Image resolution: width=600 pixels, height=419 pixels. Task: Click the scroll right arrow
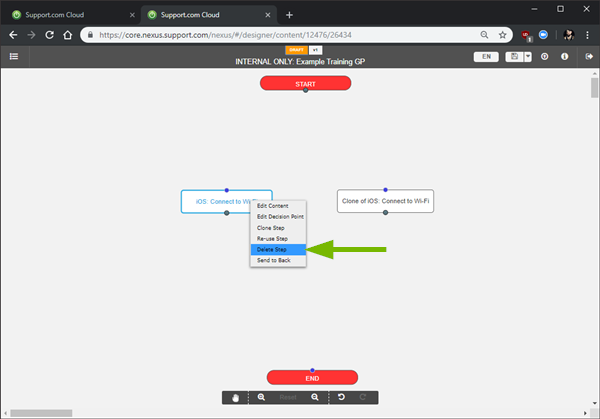click(585, 413)
